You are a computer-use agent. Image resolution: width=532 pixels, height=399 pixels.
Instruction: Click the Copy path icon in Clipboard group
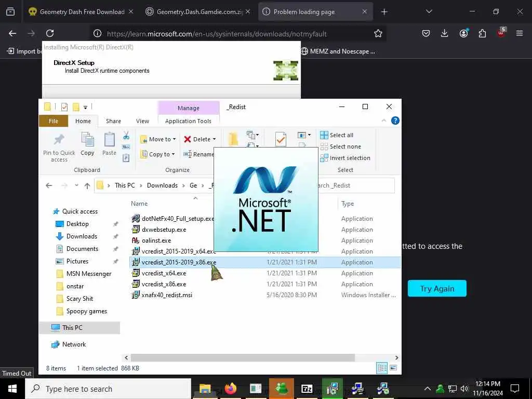[126, 147]
